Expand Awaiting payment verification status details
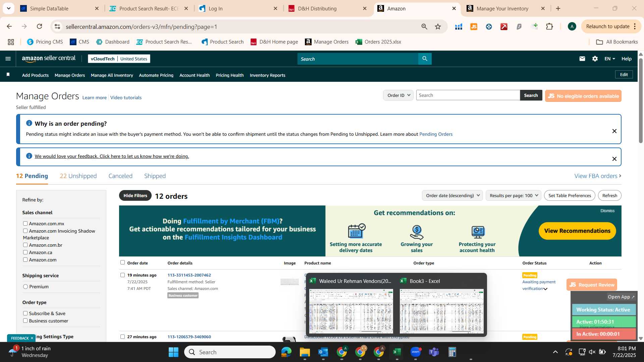644x362 pixels. tap(545, 289)
